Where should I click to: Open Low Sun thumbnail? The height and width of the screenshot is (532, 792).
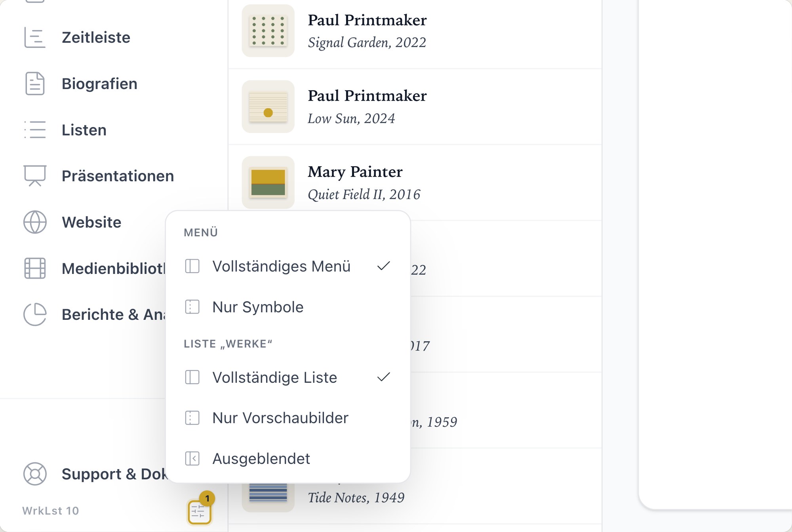(x=268, y=107)
